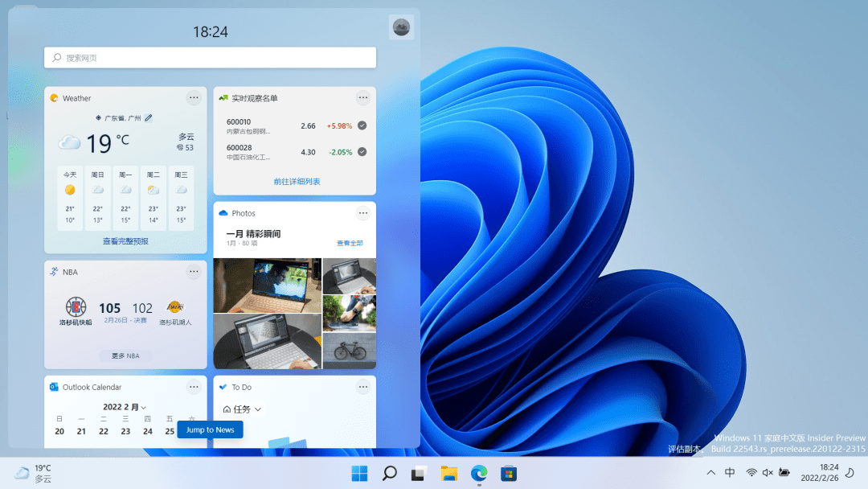Open 查看完整预报 in the Weather widget

point(125,241)
